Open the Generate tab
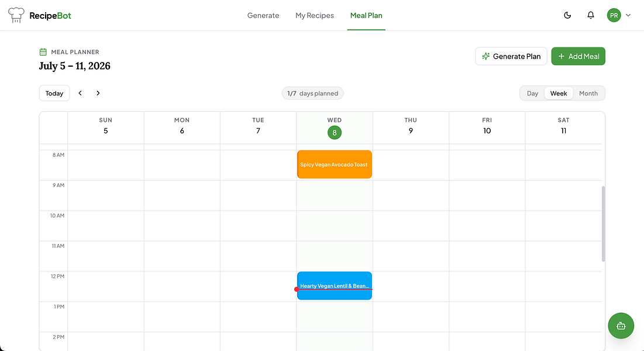The height and width of the screenshot is (351, 644). point(263,15)
